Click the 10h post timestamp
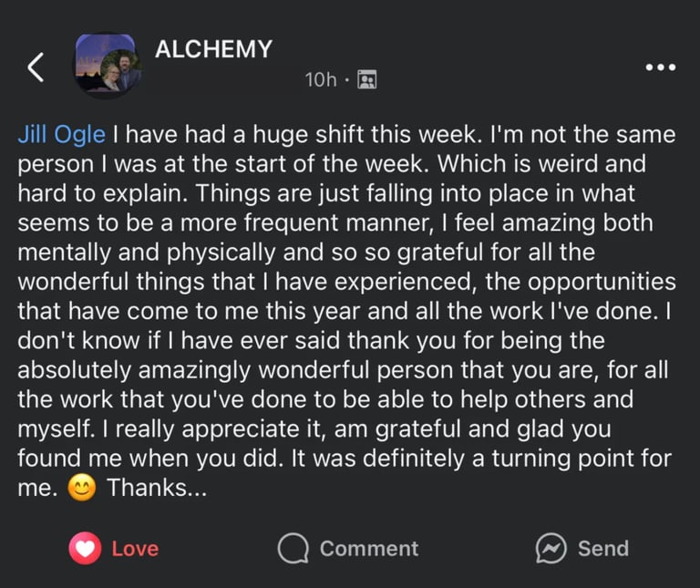Image resolution: width=700 pixels, height=588 pixels. pos(320,80)
